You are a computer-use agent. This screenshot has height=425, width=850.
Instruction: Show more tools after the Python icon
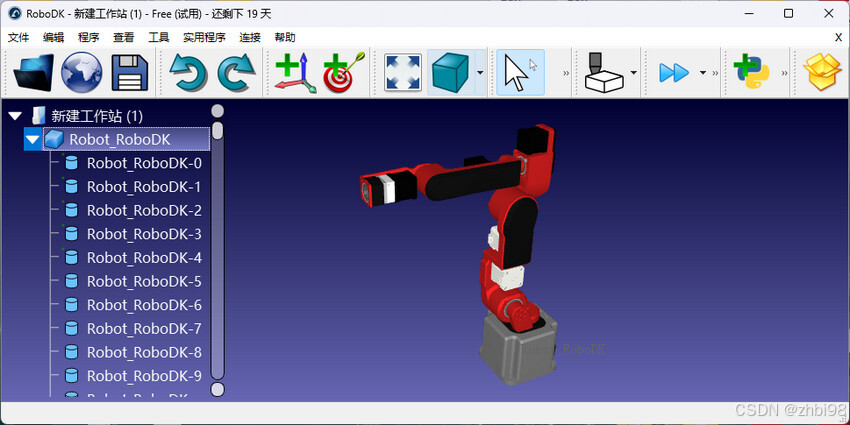tap(784, 73)
